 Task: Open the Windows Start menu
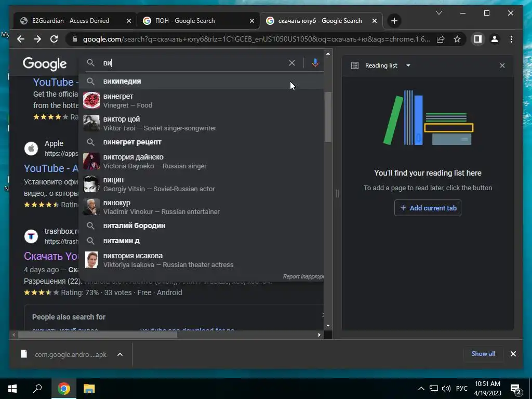tap(12, 389)
